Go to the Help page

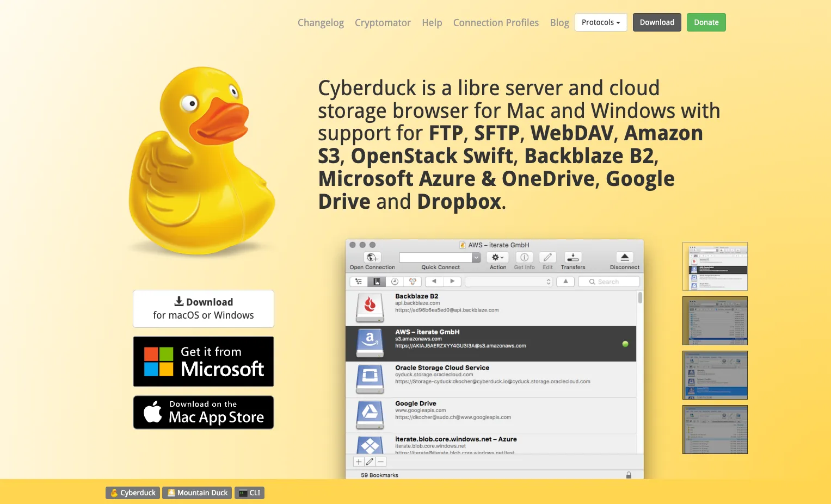(432, 23)
